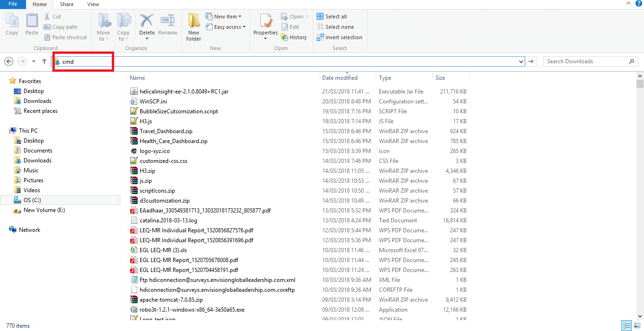This screenshot has width=644, height=331.
Task: Select catalina.2018-03-13.log file
Action: 168,221
